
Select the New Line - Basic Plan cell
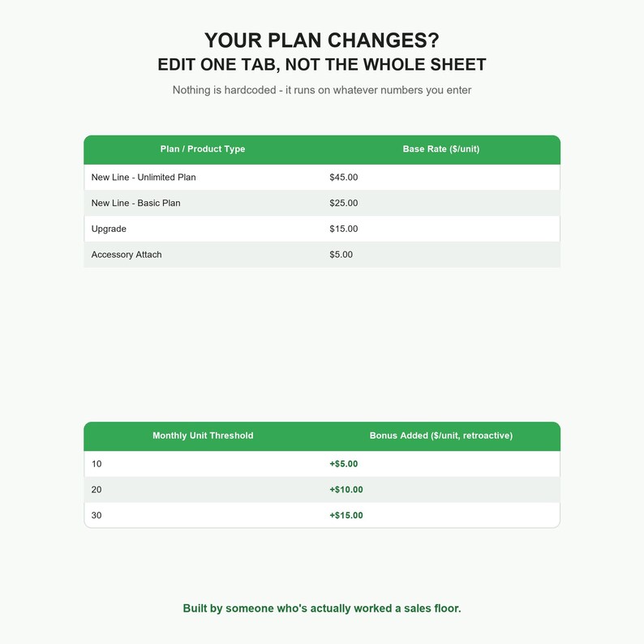203,203
